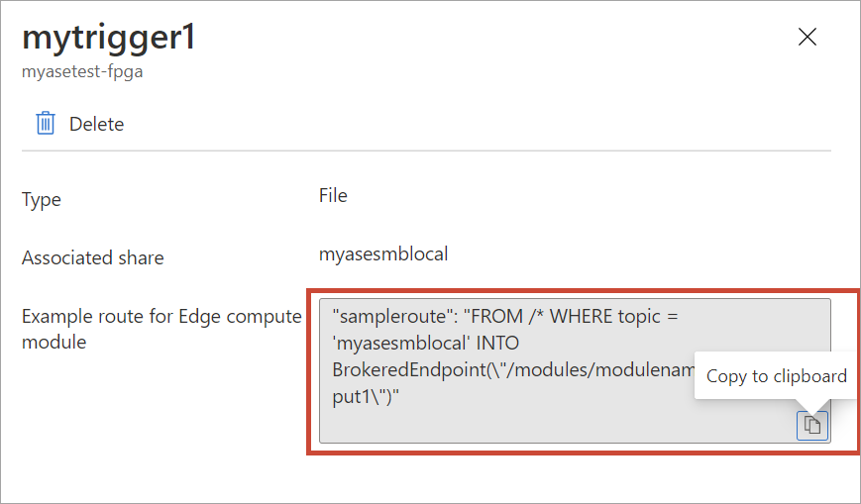
Task: Close the mytrigger1 panel
Action: (x=807, y=37)
